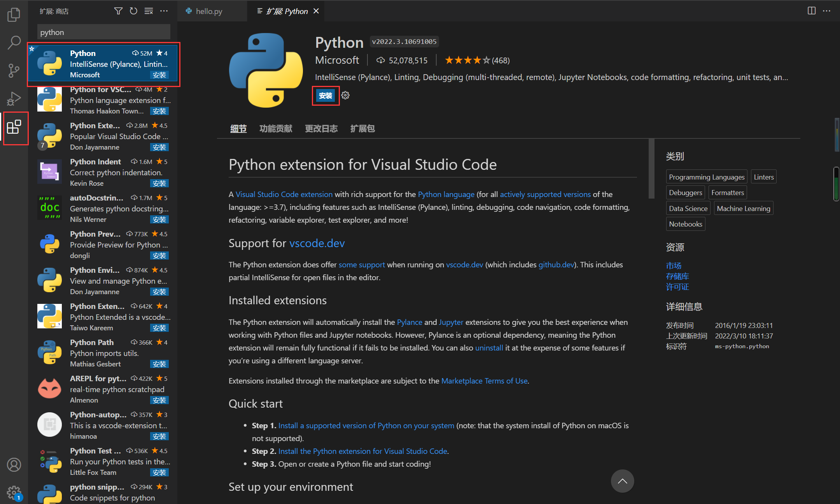Open Install a supported version of Python link
This screenshot has height=504, width=840.
coord(366,426)
